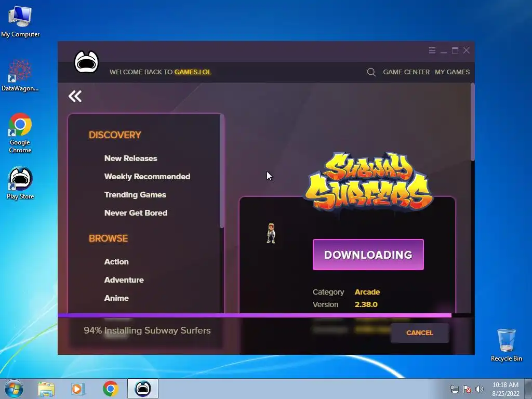532x399 pixels.
Task: Click the 94% Installing Subway Surfers status
Action: [x=147, y=330]
